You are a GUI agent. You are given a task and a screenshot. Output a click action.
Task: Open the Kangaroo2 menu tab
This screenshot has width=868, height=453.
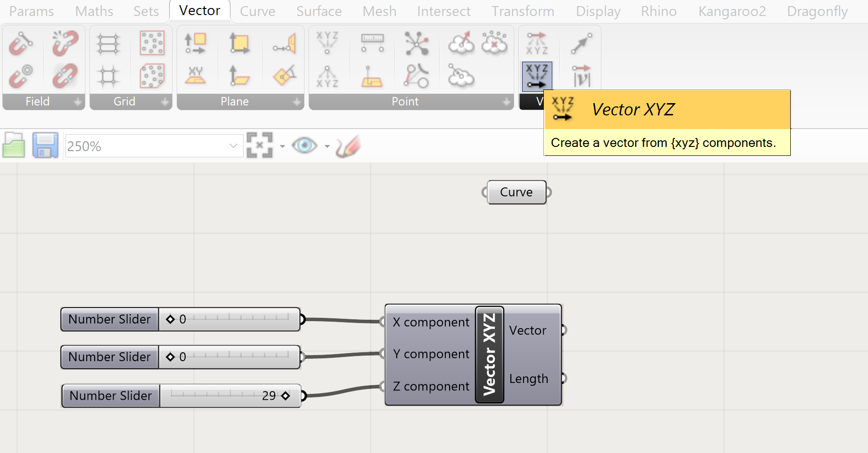point(731,11)
